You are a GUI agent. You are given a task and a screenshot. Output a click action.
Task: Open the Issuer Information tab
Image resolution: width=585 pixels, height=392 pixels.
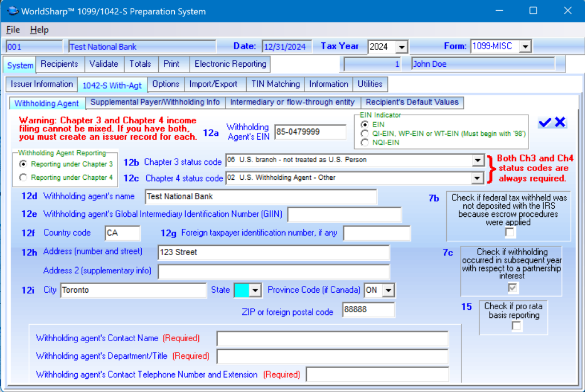tap(42, 84)
